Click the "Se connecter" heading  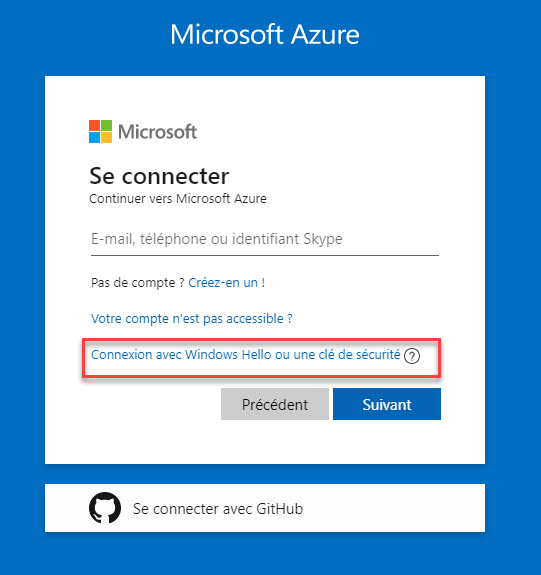(x=159, y=176)
